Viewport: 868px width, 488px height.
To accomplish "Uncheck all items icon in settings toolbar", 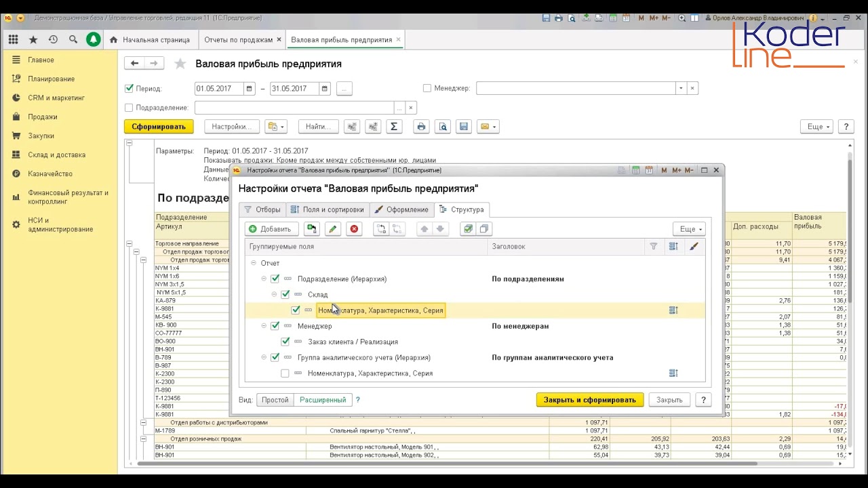I will (484, 229).
